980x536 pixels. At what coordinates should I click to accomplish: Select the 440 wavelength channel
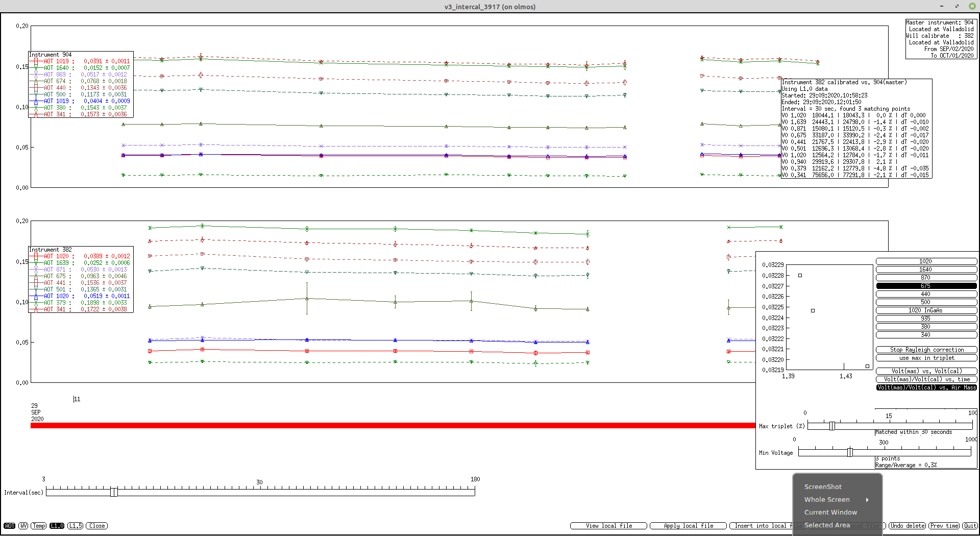926,294
